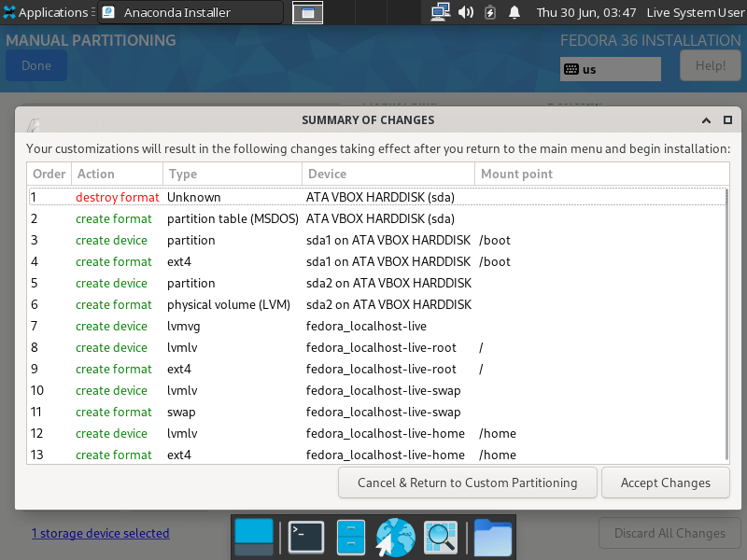Screen dimensions: 747x560
Task: Sort by the Mount point column header
Action: point(601,174)
